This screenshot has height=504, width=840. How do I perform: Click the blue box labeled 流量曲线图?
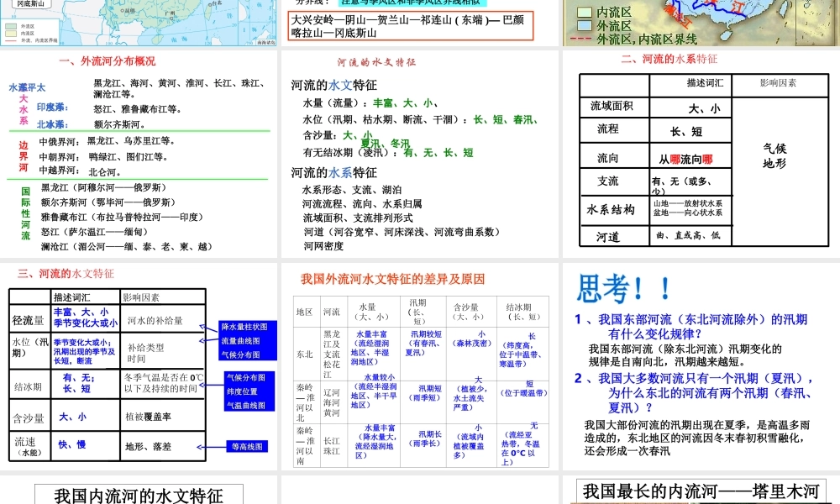(x=241, y=341)
